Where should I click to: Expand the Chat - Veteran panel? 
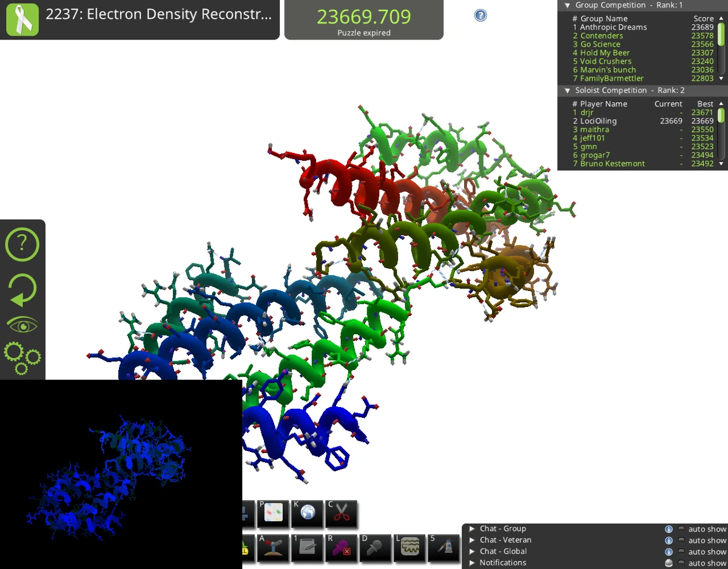tap(473, 539)
